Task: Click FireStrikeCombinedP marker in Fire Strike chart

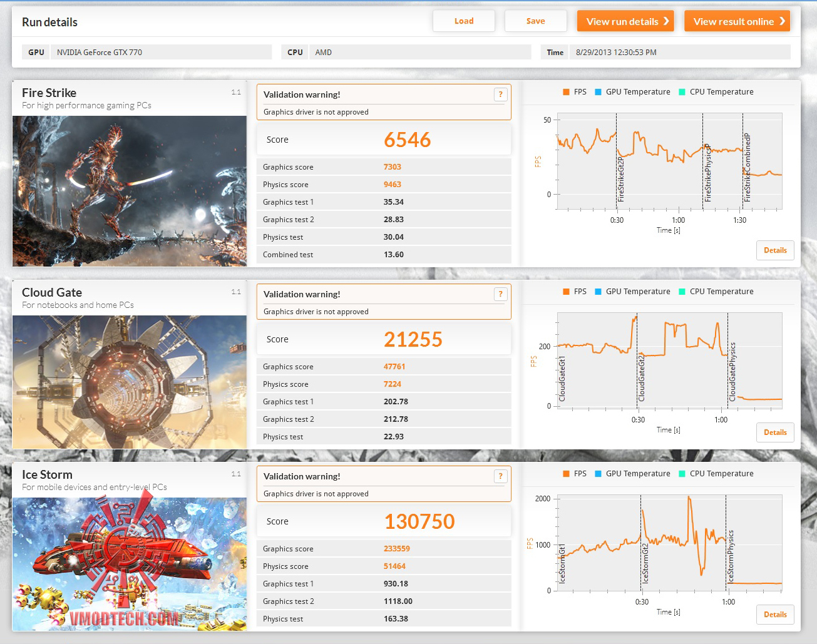Action: (748, 167)
